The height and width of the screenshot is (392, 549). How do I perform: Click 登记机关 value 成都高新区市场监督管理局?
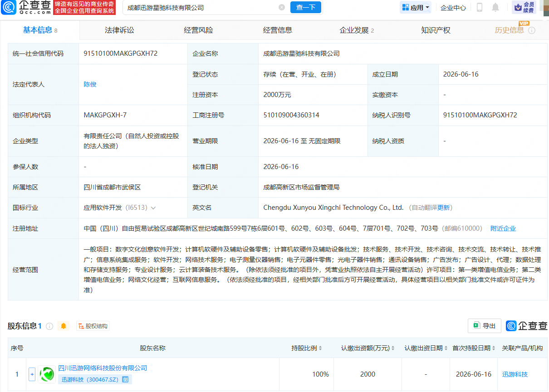click(301, 187)
